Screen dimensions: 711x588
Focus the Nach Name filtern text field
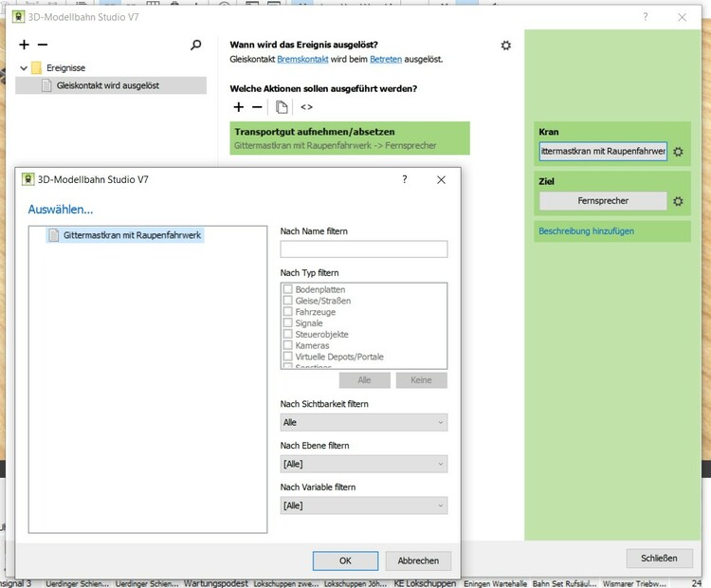(364, 249)
